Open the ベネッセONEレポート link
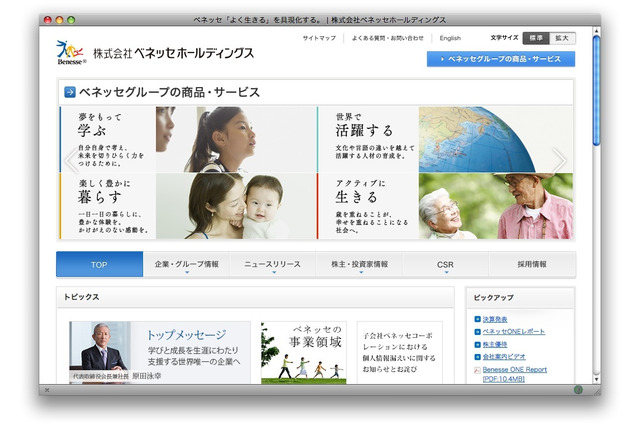This screenshot has height=426, width=640. coord(513,332)
